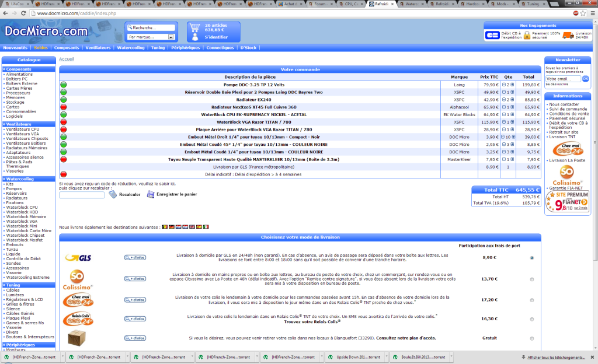The image size is (598, 364).
Task: Click the calculator icon beside Recalculer
Action: click(113, 194)
